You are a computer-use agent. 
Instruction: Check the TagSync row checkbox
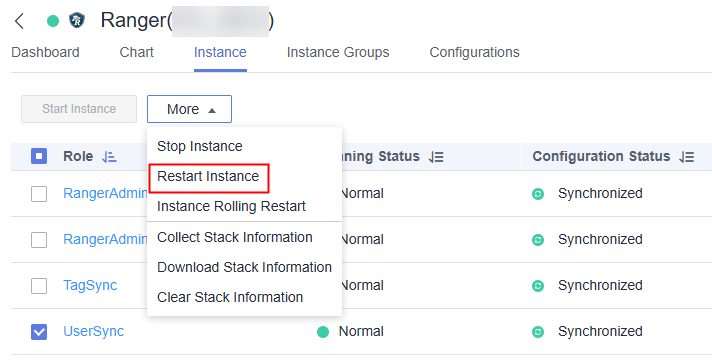(39, 286)
